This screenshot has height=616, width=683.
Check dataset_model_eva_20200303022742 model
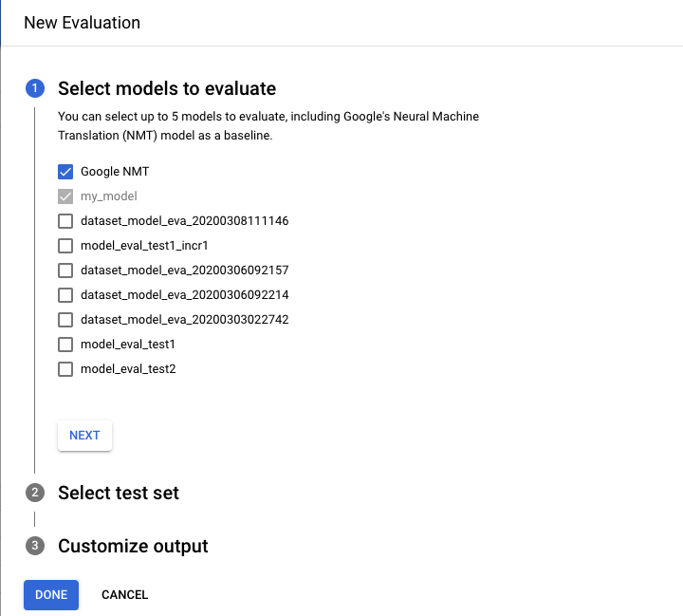click(65, 320)
